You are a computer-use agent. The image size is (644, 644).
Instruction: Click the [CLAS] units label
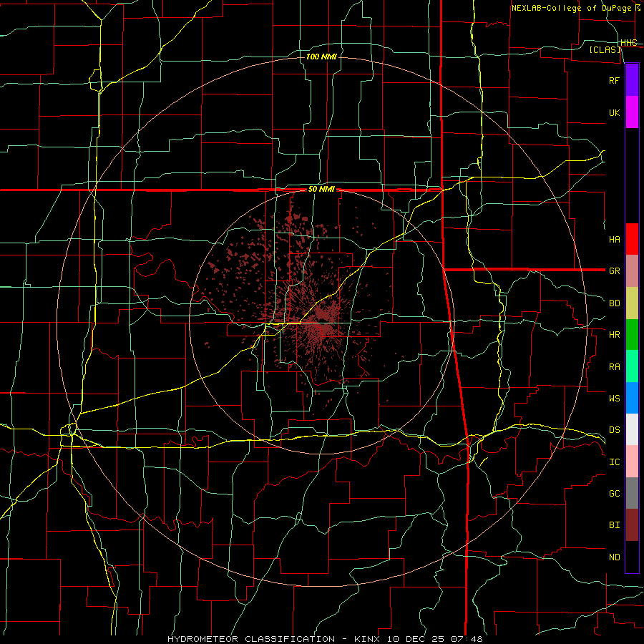pyautogui.click(x=605, y=50)
